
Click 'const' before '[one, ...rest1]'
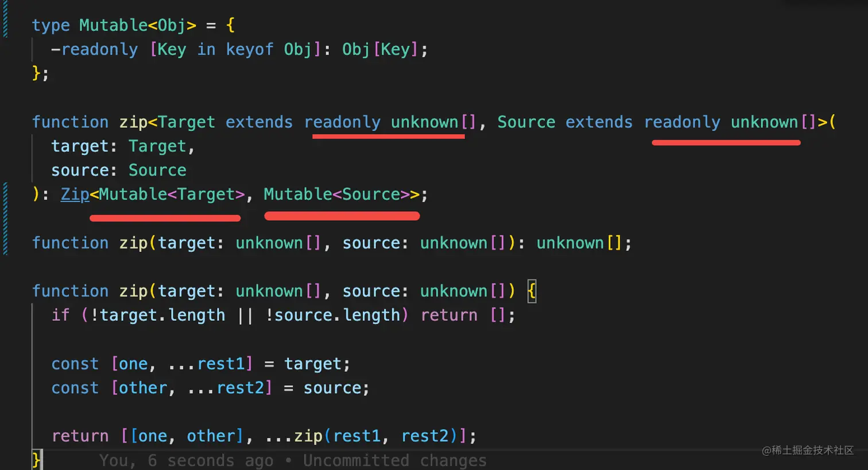point(75,364)
